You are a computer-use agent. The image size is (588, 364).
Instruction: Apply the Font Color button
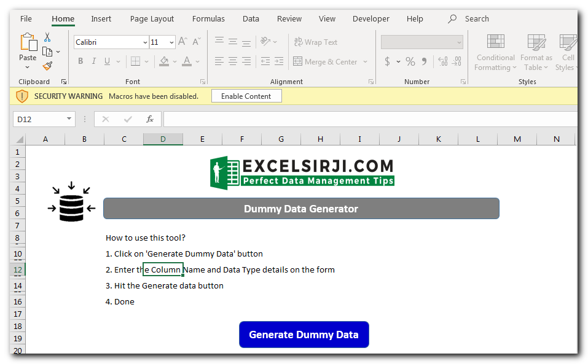click(187, 61)
